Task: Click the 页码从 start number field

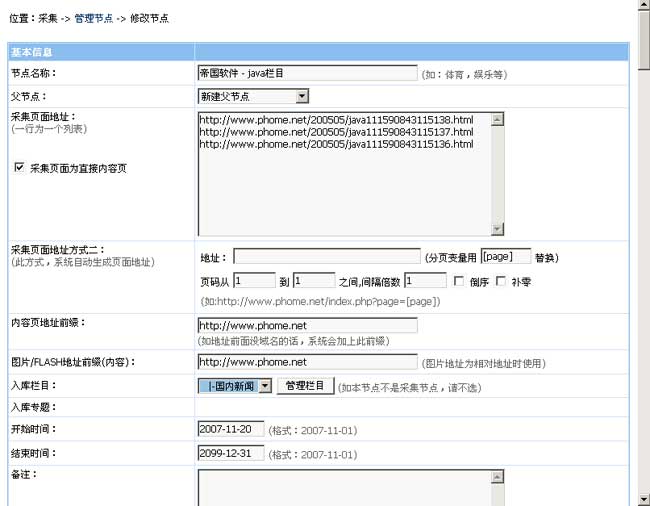Action: point(254,281)
